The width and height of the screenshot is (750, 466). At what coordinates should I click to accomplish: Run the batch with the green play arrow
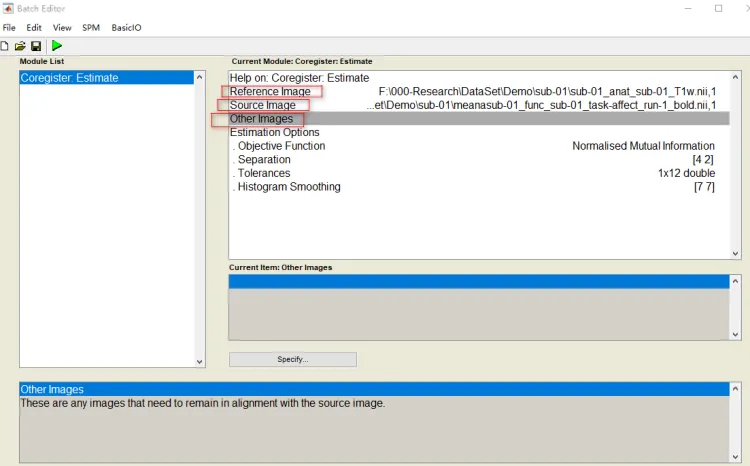tap(57, 45)
